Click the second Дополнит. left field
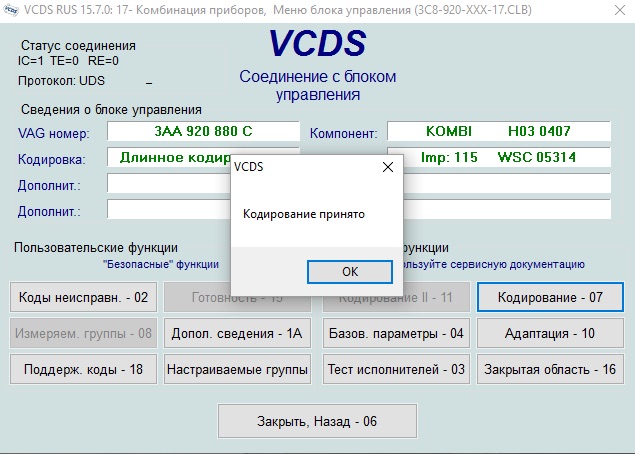Screen dimensions: 635x454 point(169,209)
